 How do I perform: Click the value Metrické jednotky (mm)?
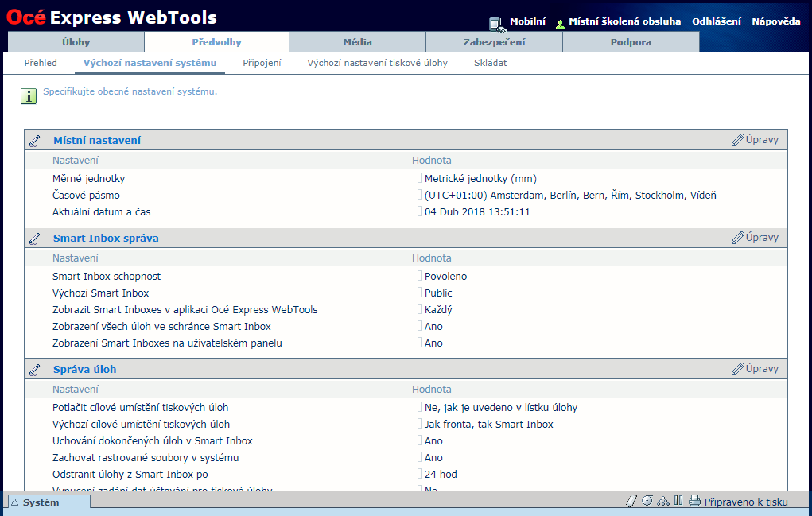pyautogui.click(x=480, y=179)
